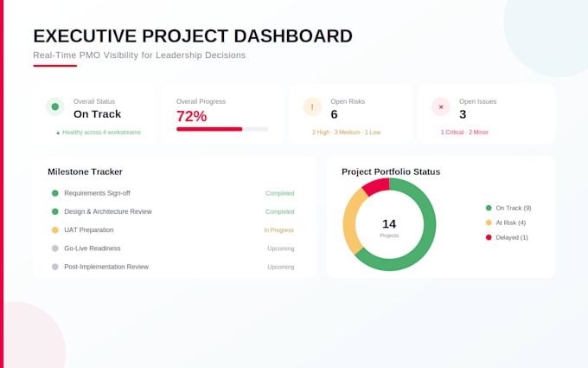
Task: Click the Open Issues count '3'
Action: tap(463, 114)
